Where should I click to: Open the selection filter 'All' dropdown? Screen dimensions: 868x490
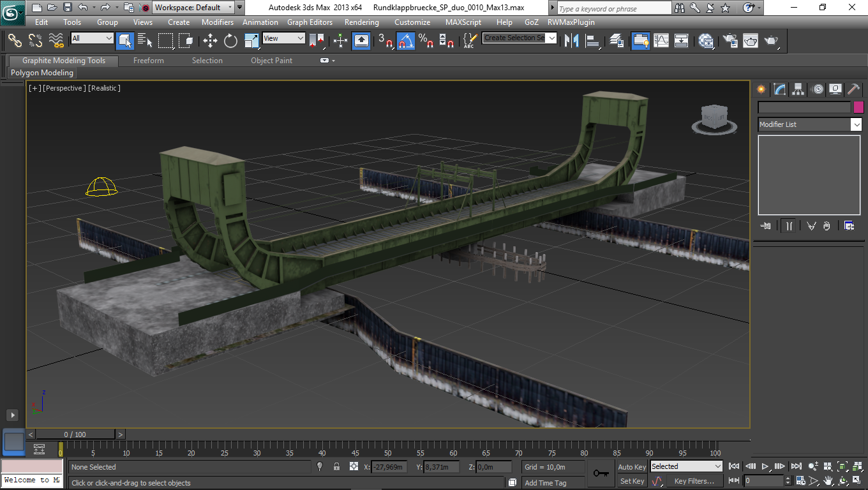coord(92,38)
